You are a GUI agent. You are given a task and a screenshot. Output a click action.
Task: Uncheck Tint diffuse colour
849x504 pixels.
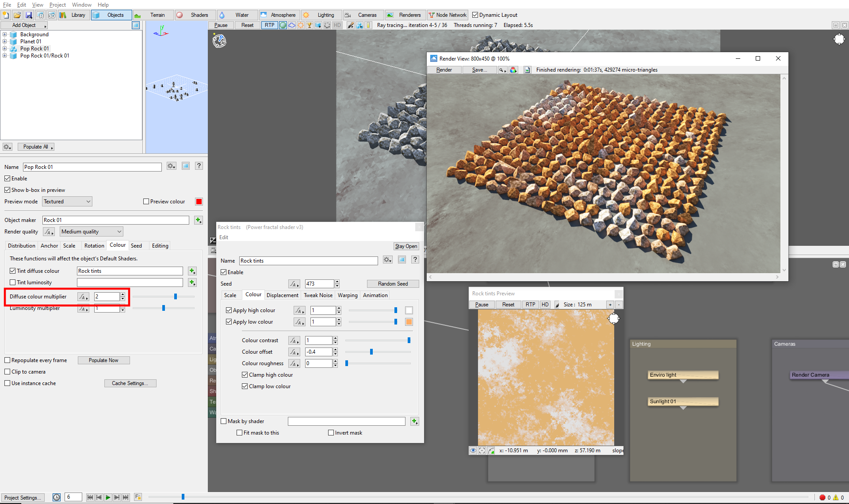click(13, 271)
